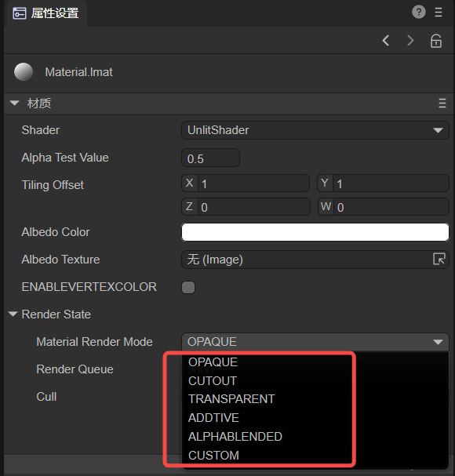
Task: Open the Material Render Mode dropdown
Action: [x=315, y=342]
